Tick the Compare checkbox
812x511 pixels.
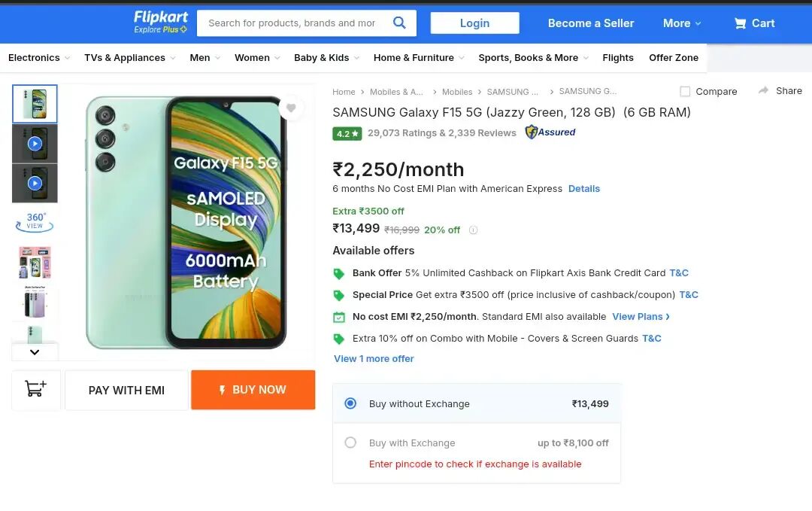(685, 91)
